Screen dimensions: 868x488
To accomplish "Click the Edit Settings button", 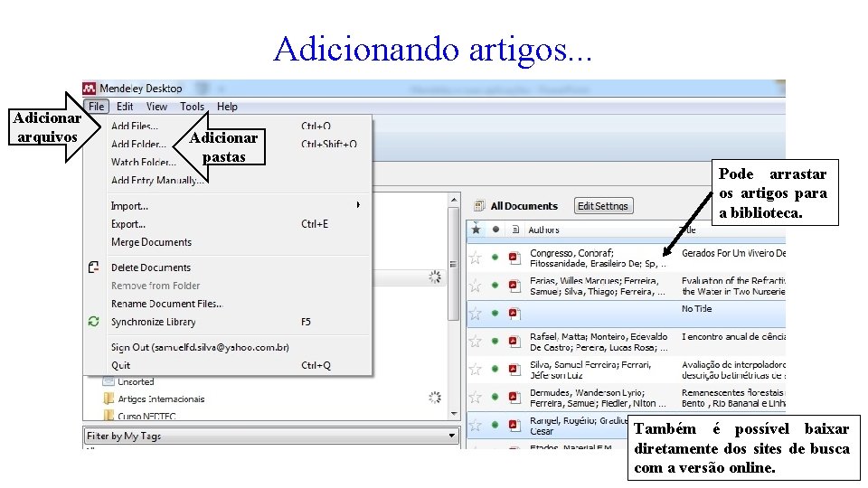I will 603,206.
